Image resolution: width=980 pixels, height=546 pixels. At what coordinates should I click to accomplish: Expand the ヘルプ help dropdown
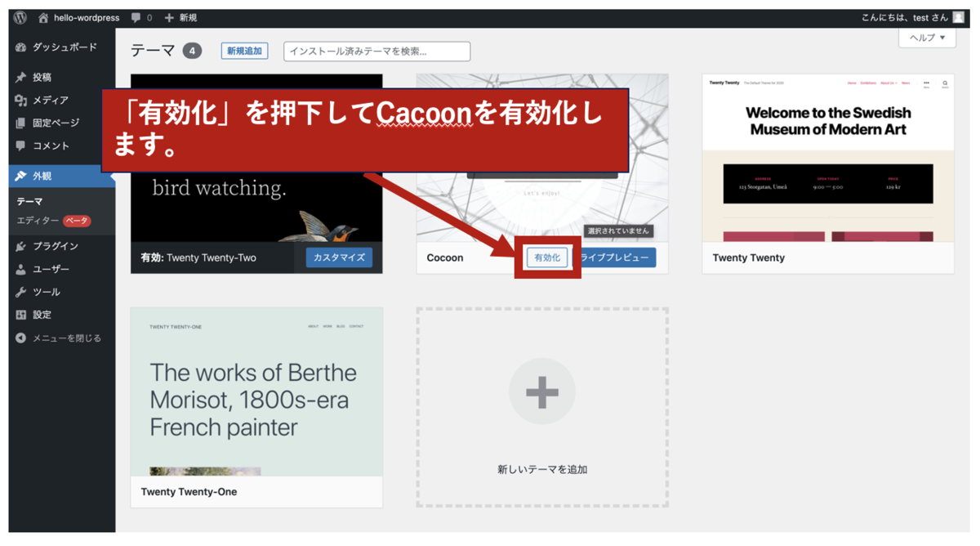[927, 38]
